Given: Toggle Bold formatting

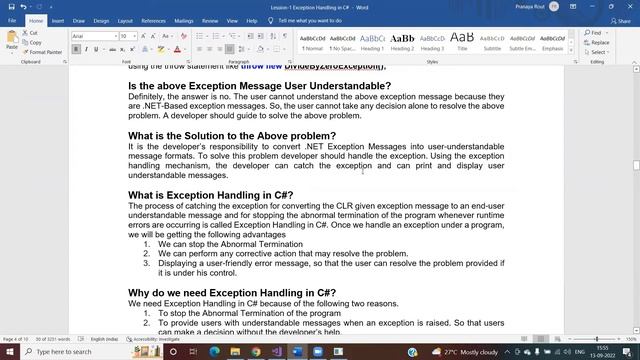Looking at the screenshot, I should tap(76, 49).
